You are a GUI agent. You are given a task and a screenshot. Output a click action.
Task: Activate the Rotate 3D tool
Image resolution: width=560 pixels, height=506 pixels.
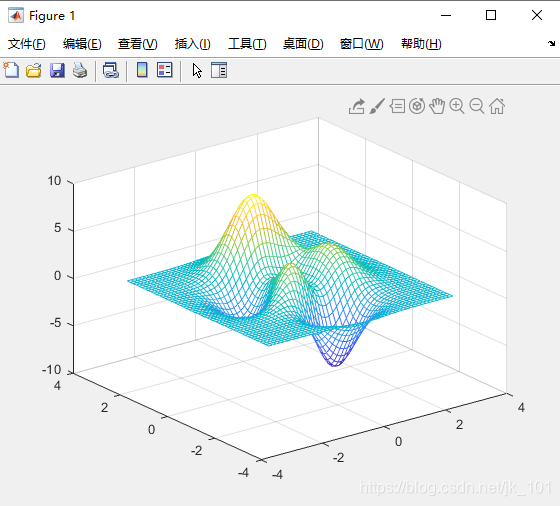click(417, 106)
